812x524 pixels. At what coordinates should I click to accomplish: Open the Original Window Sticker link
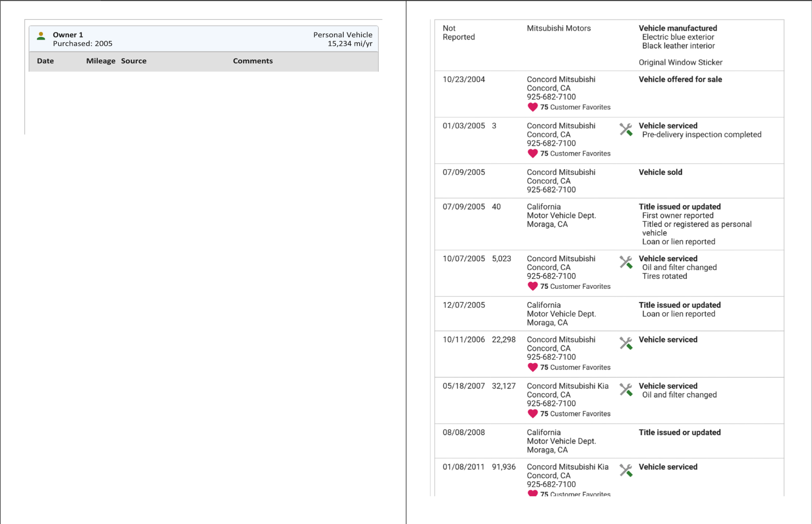pos(680,62)
